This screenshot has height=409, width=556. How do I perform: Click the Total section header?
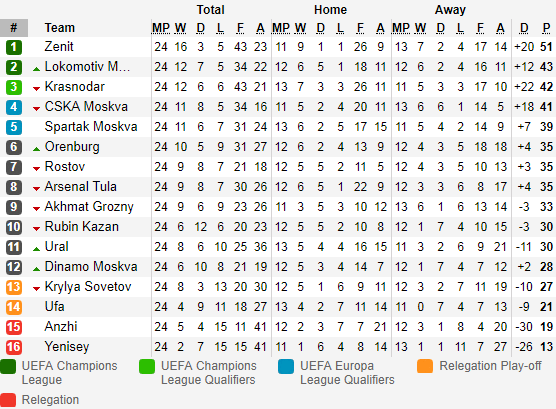click(211, 10)
